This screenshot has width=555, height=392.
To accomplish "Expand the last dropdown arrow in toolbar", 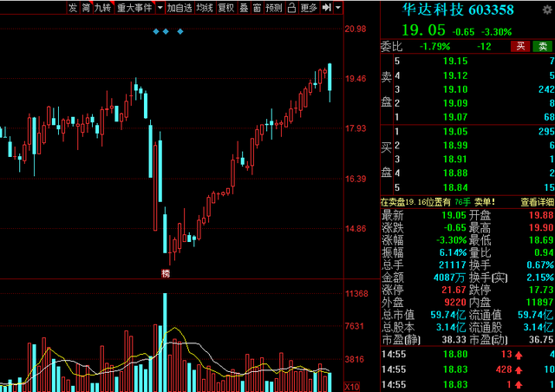I will coord(338,8).
